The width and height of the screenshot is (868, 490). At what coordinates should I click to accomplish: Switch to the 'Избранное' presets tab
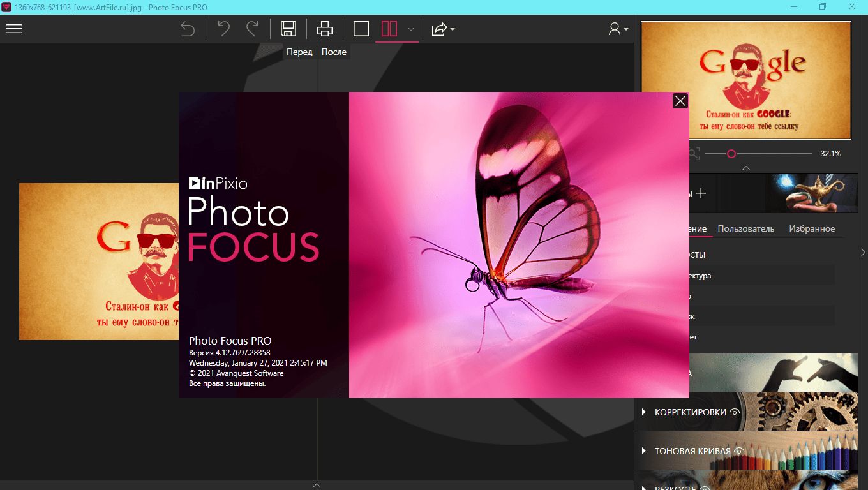(812, 228)
